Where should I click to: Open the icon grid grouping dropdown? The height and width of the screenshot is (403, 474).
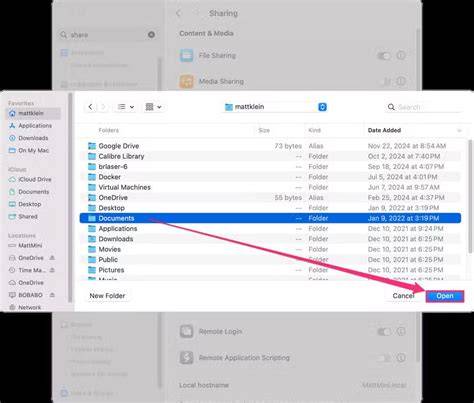click(153, 107)
